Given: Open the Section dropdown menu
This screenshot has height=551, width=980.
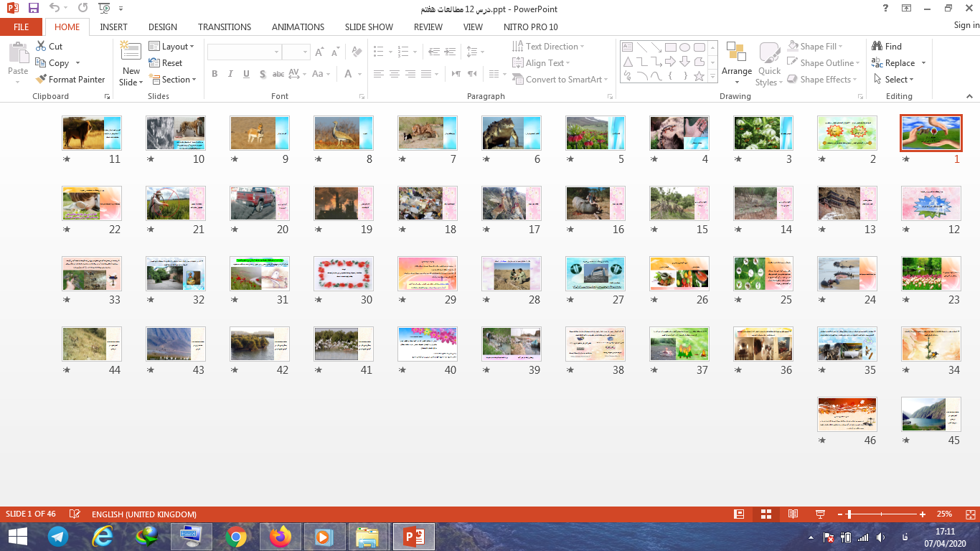Looking at the screenshot, I should pos(171,80).
